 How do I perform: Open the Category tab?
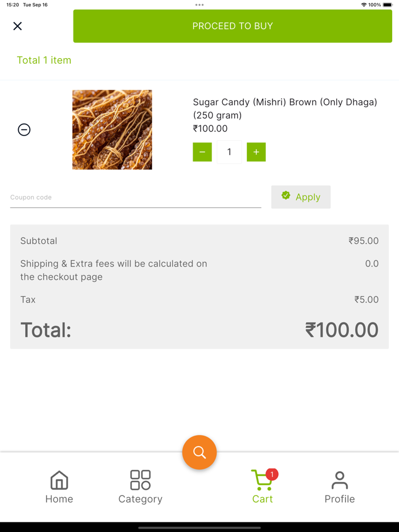click(x=140, y=487)
